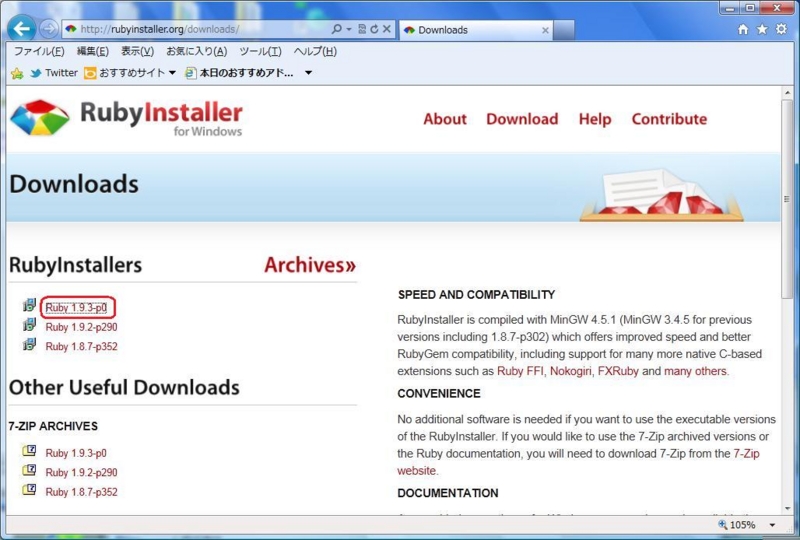Stop loading with the X icon
800x540 pixels.
click(387, 29)
